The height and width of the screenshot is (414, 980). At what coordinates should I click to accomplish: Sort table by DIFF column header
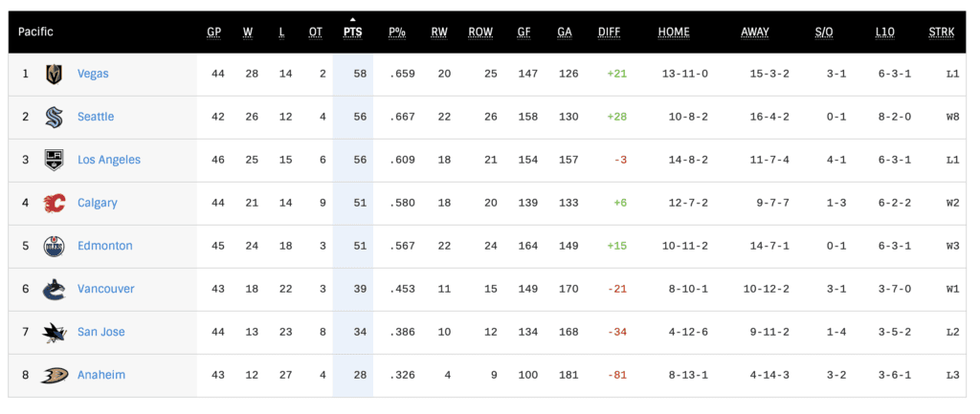click(x=609, y=33)
